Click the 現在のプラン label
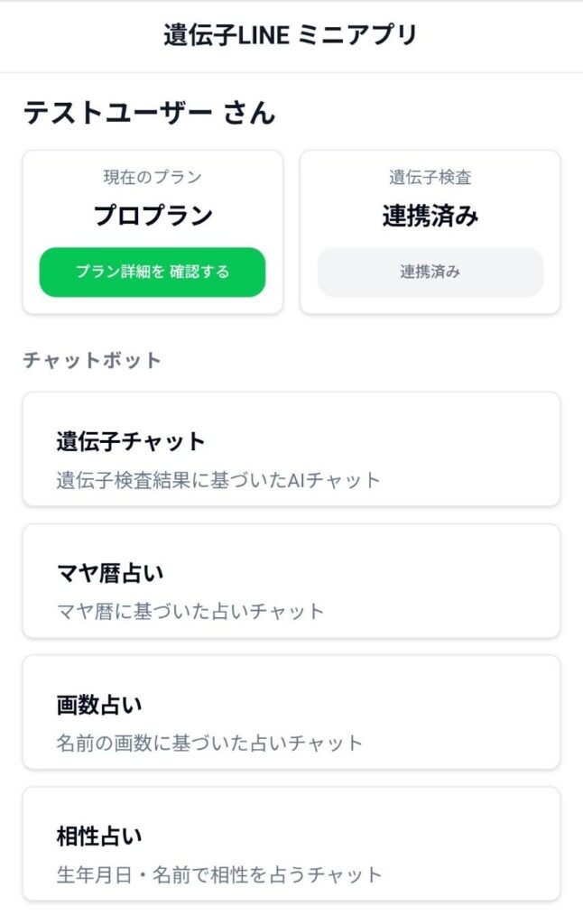This screenshot has width=583, height=924. (x=153, y=178)
